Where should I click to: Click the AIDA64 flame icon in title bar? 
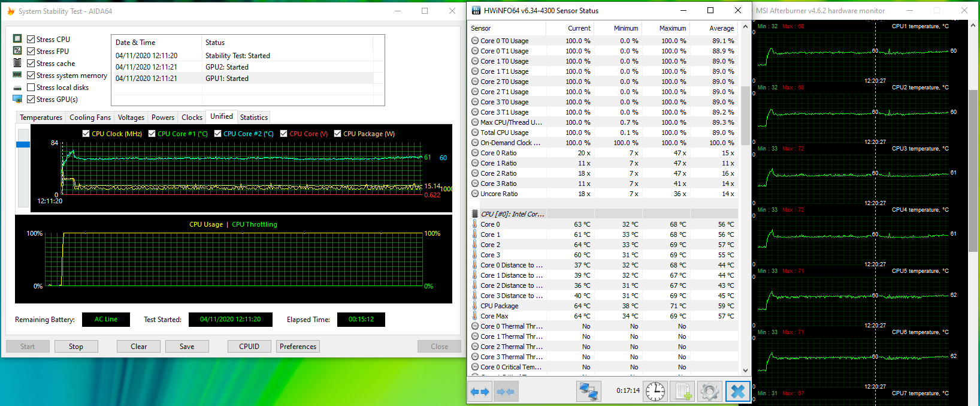tap(10, 11)
